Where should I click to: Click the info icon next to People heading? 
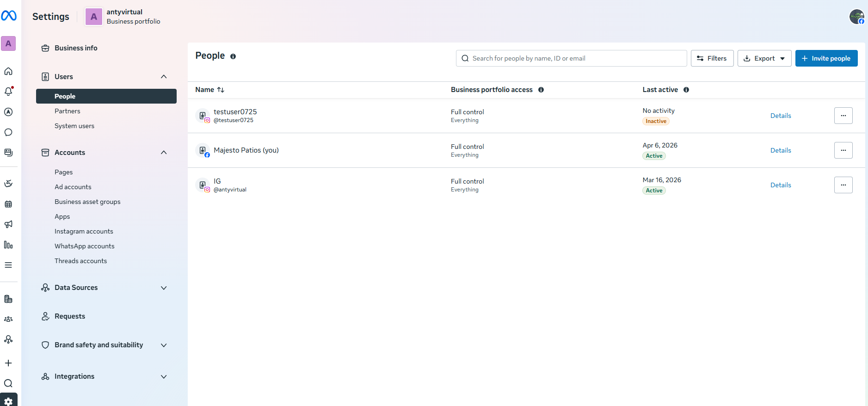click(233, 56)
